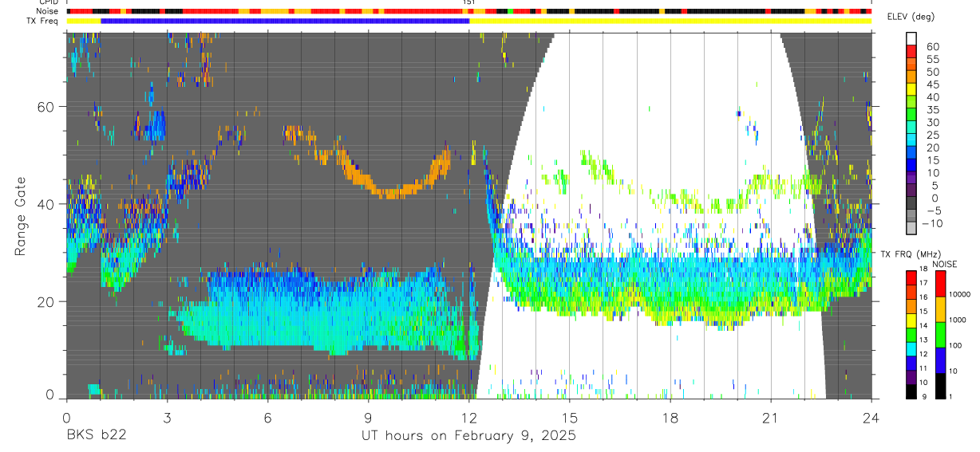Click the black bottom segment of NOISE colorbar
The height and width of the screenshot is (452, 980).
click(x=941, y=386)
